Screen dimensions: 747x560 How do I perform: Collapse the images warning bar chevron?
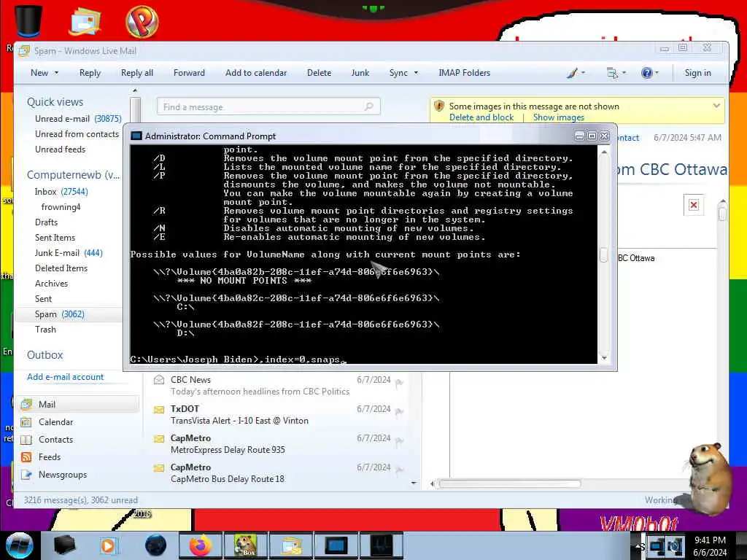click(716, 106)
